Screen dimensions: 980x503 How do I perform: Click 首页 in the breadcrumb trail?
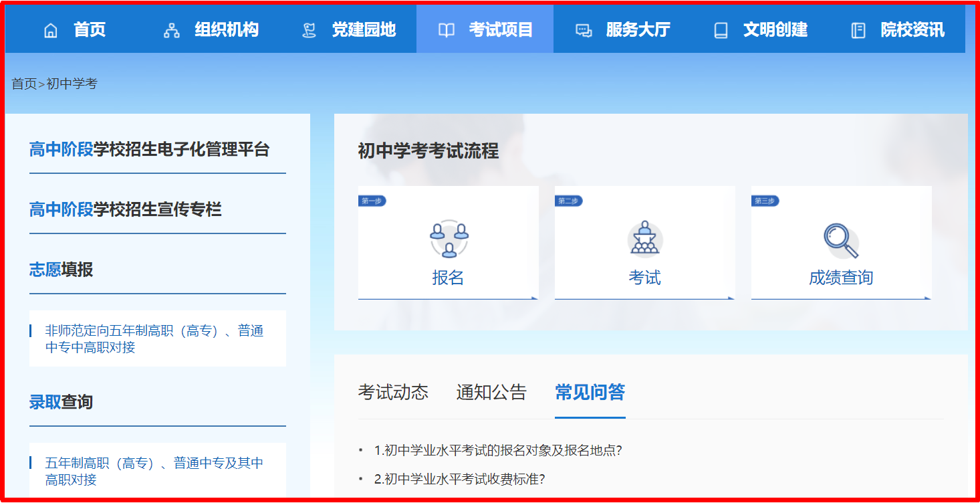tap(23, 84)
